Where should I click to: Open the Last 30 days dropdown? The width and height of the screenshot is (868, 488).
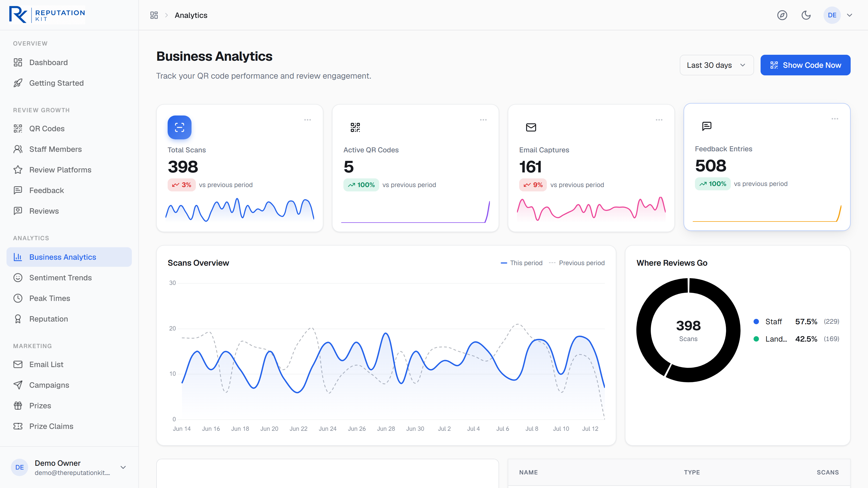[x=716, y=65]
